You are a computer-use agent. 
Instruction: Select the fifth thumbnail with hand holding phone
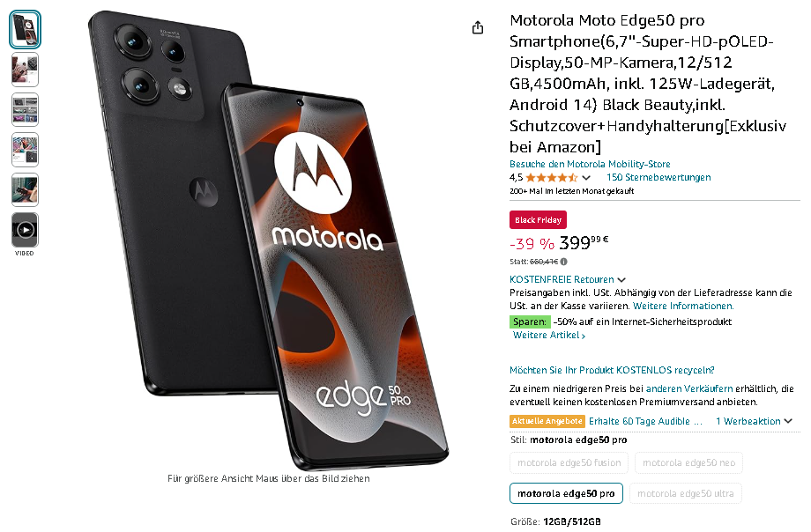[25, 189]
